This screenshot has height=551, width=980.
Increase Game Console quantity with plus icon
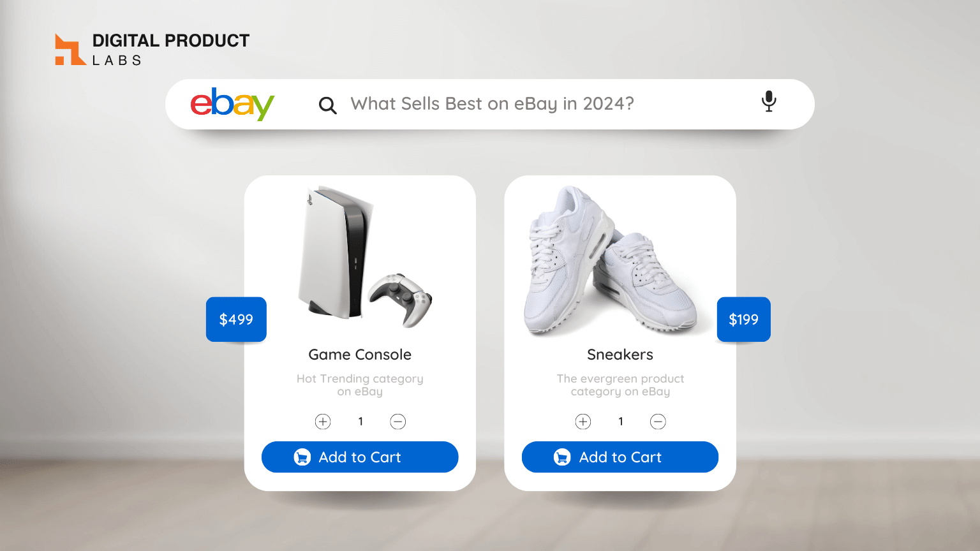click(x=323, y=422)
